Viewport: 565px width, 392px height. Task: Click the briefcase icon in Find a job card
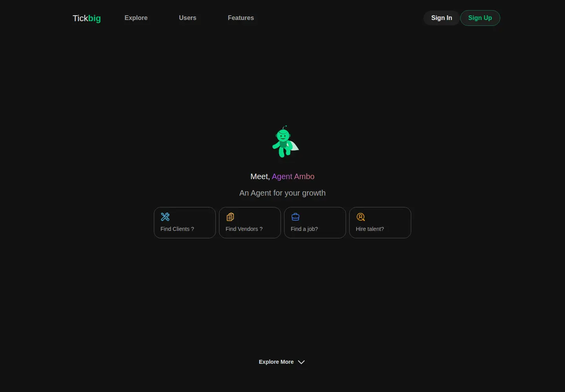tap(295, 217)
